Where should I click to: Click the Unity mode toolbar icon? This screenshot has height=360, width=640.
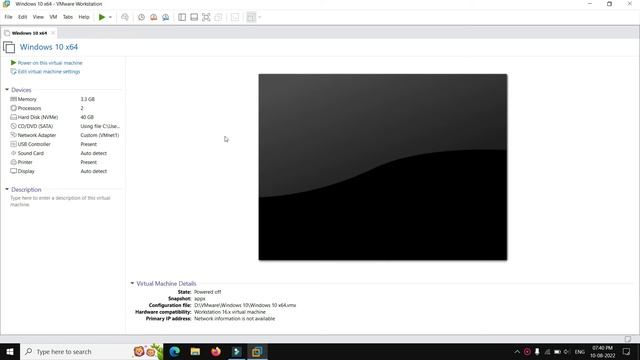(x=218, y=17)
